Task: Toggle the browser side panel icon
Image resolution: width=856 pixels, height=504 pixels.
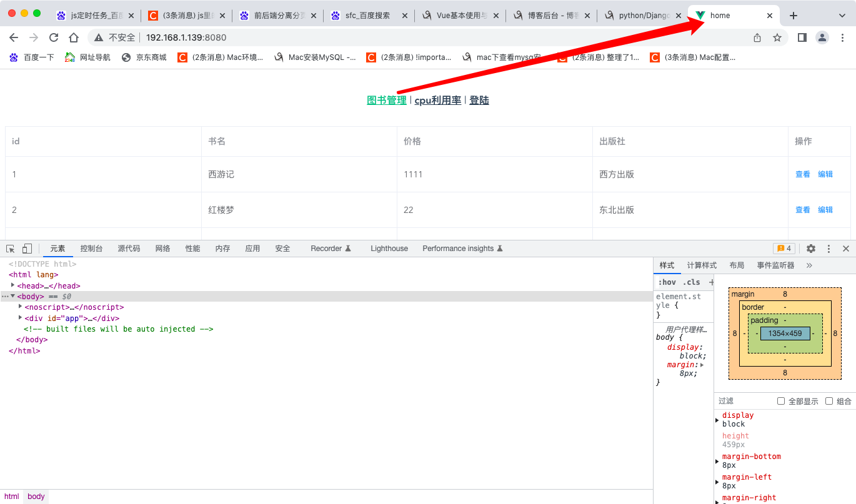Action: click(802, 37)
